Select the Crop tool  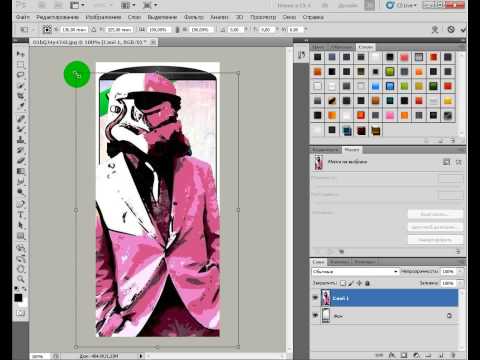pyautogui.click(x=20, y=96)
